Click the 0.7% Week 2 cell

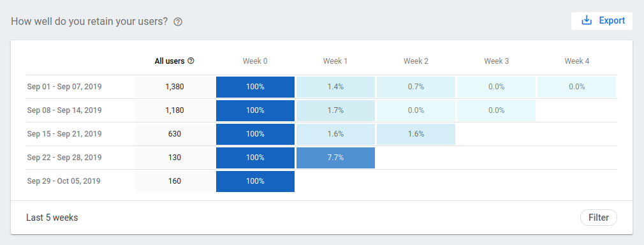416,87
